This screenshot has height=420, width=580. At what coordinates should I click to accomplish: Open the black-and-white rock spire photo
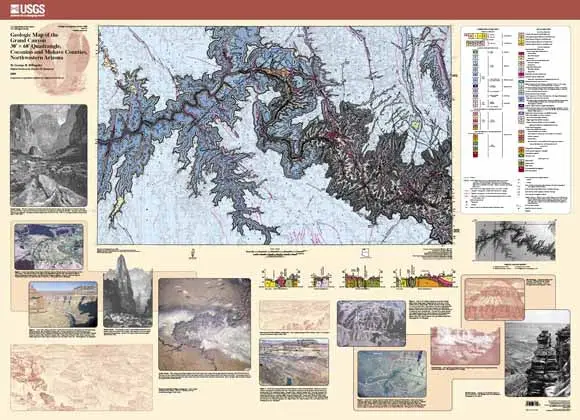tap(128, 291)
